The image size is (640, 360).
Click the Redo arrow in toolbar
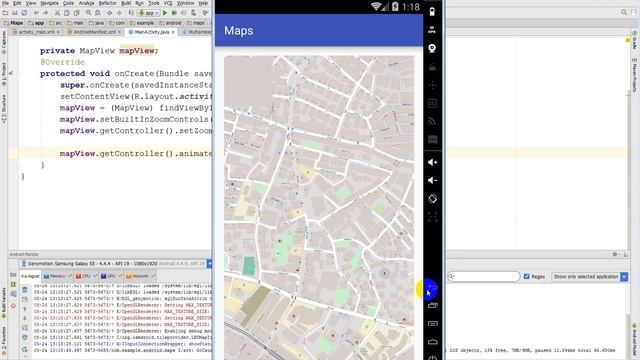point(46,13)
